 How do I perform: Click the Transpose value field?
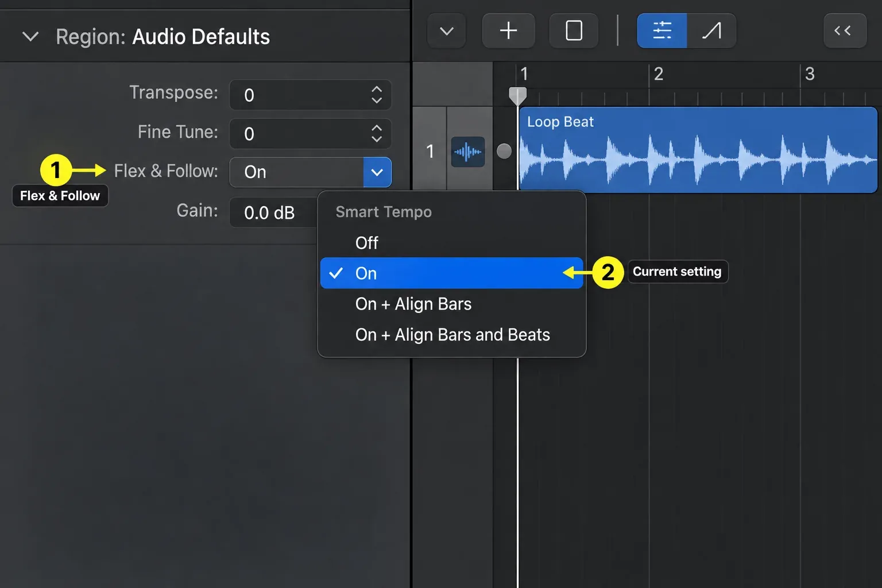(x=311, y=95)
